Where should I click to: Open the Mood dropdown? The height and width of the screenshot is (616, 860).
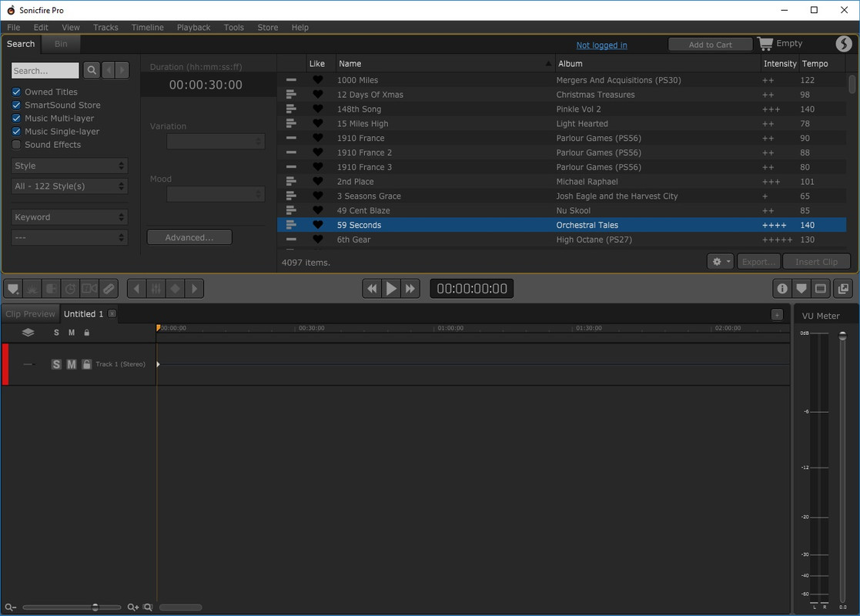point(216,194)
